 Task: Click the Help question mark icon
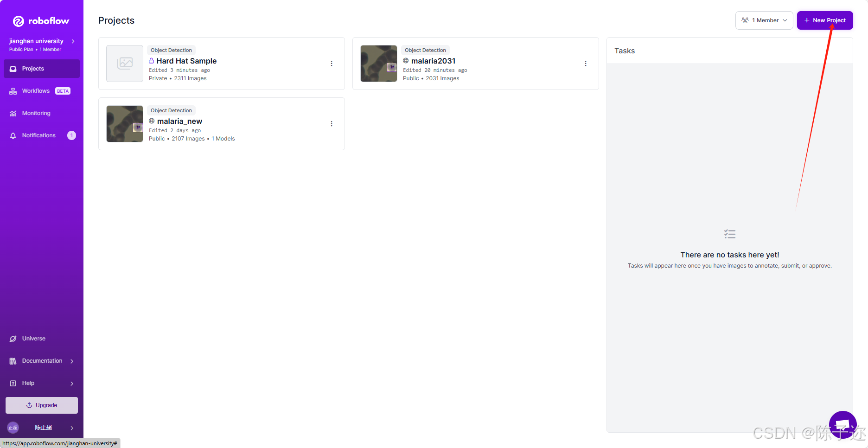click(x=13, y=383)
